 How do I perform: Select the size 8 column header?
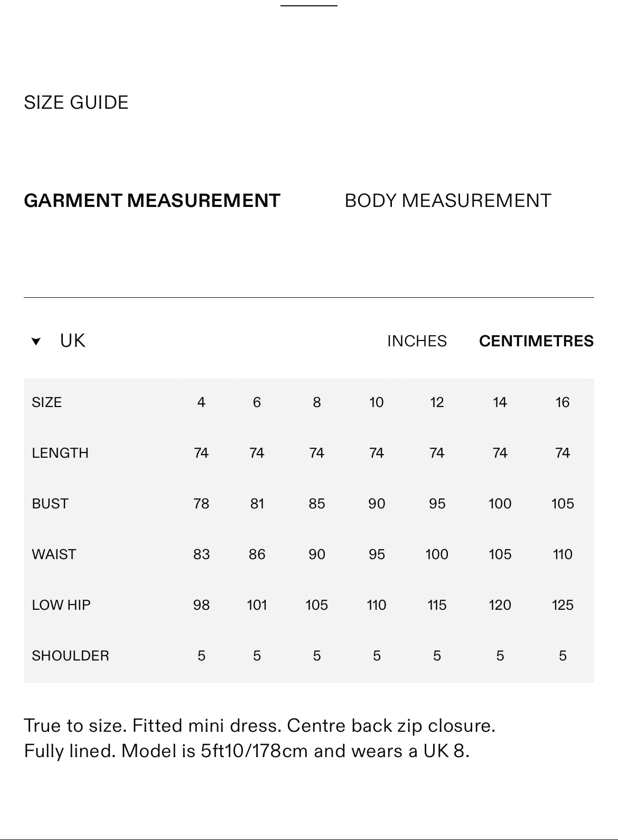click(317, 402)
